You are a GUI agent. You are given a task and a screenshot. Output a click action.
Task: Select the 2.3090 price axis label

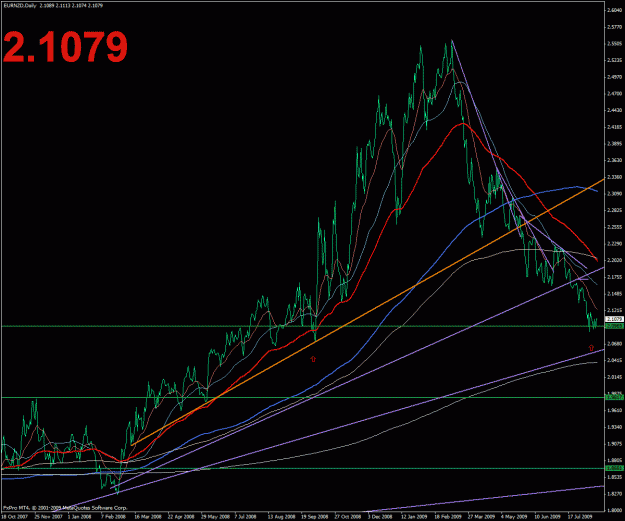615,193
